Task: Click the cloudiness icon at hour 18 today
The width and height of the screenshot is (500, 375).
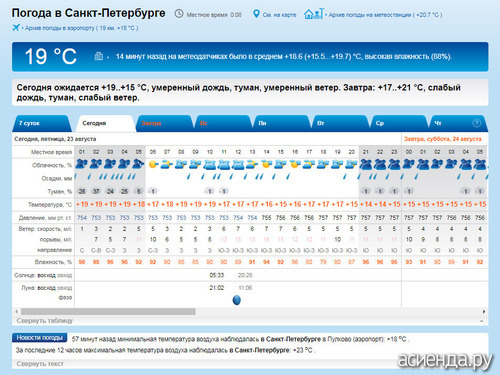Action: pyautogui.click(x=323, y=164)
